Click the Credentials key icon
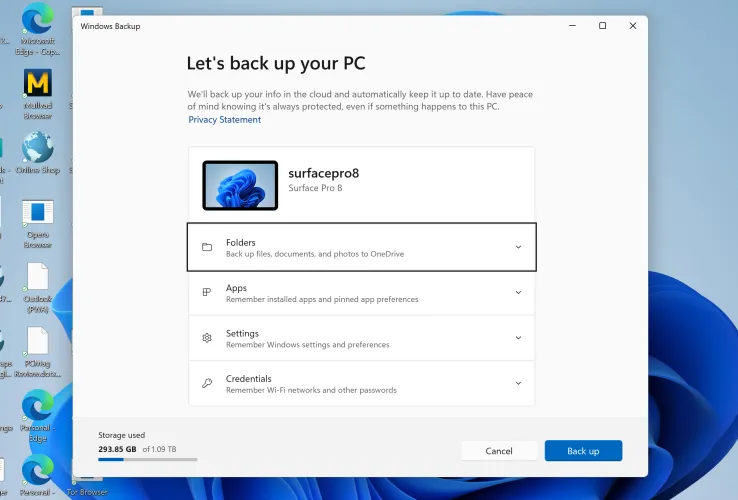Image resolution: width=738 pixels, height=500 pixels. [207, 383]
